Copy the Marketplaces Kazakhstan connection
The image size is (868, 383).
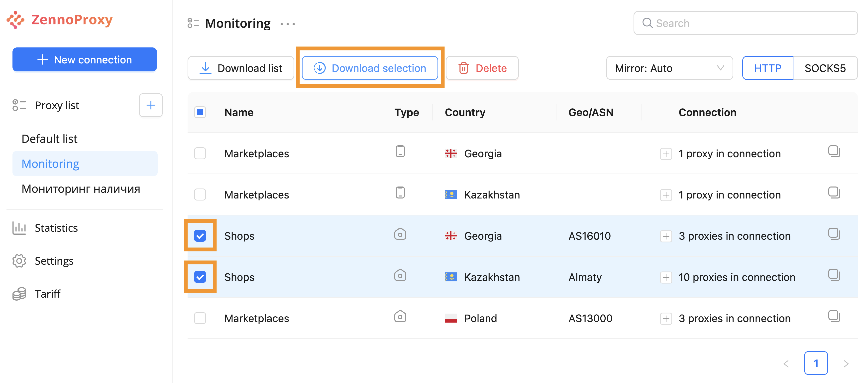pos(834,192)
